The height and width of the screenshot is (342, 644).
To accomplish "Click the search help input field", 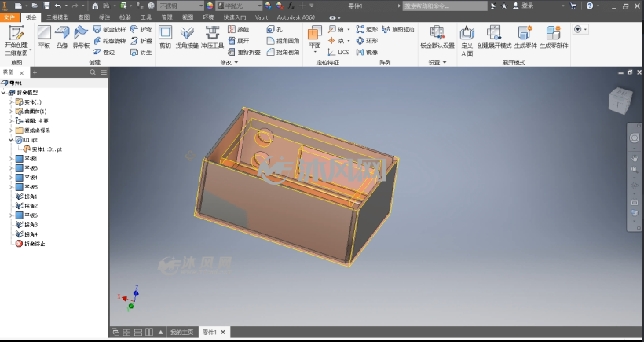I will coord(445,6).
